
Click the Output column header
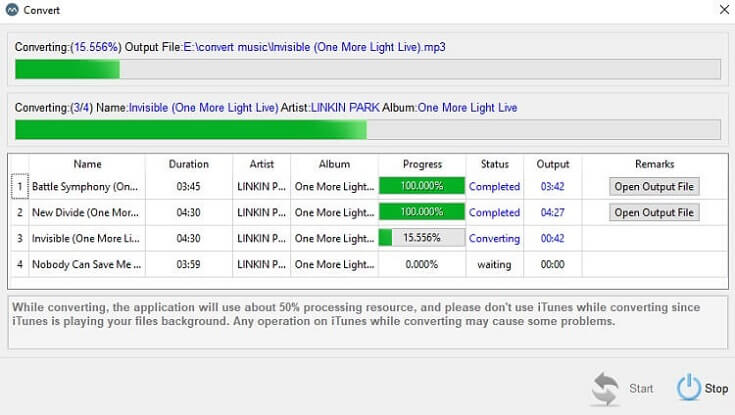tap(552, 164)
